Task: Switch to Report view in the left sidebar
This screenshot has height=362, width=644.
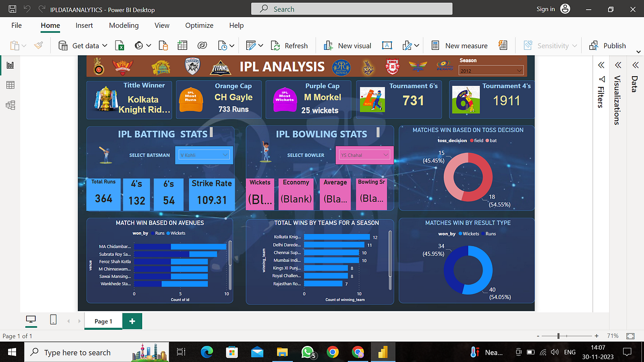Action: pyautogui.click(x=10, y=64)
